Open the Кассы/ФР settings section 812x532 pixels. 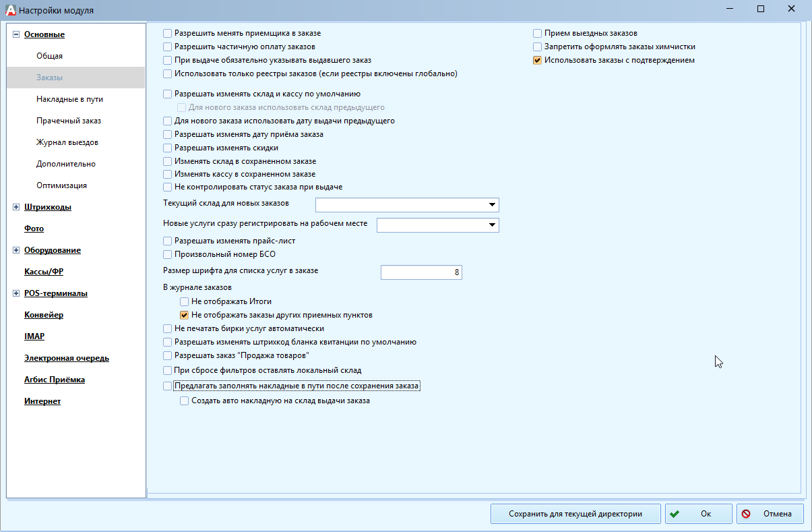click(x=43, y=272)
